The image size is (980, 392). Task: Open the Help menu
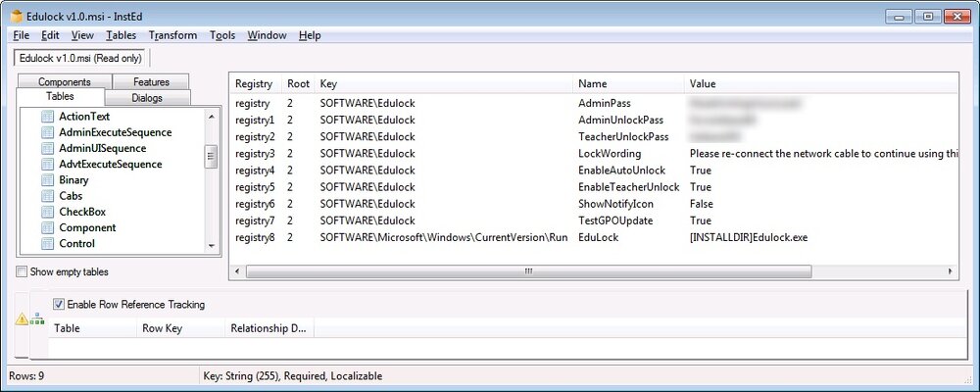[x=310, y=35]
